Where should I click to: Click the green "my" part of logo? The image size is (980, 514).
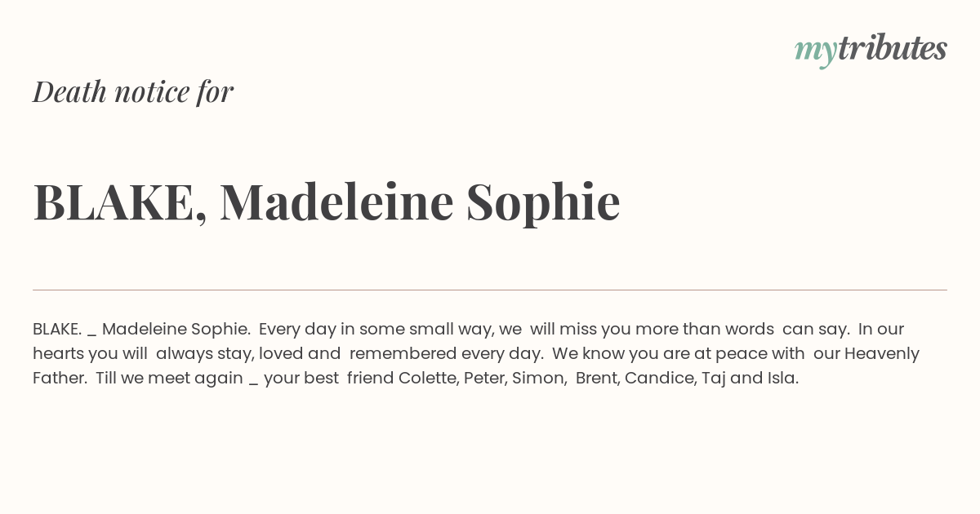816,53
